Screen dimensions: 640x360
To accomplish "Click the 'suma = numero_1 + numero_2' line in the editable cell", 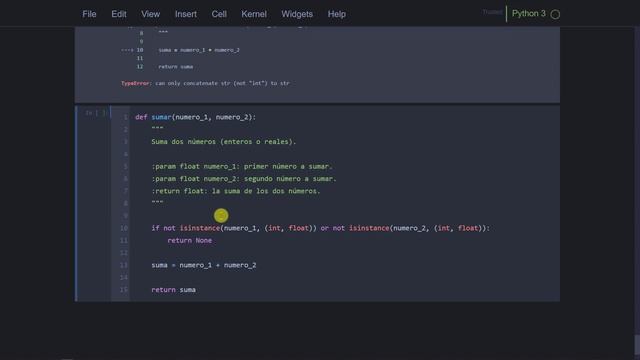I will (x=204, y=265).
